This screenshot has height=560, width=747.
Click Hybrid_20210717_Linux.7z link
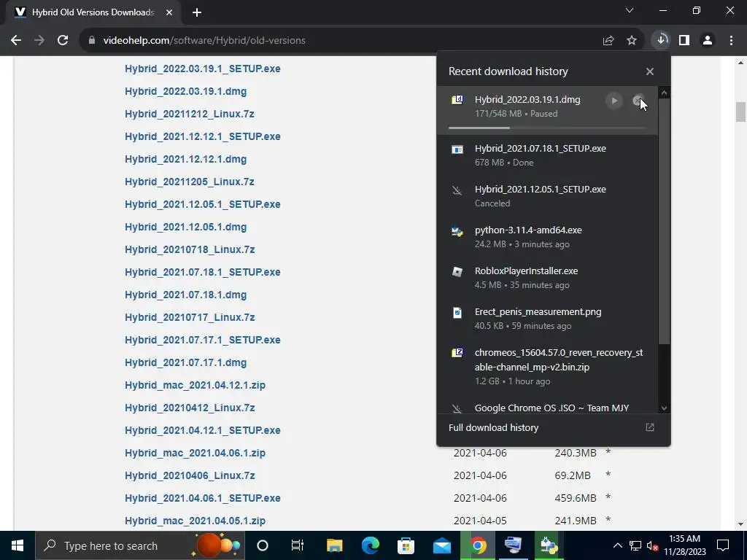coord(190,317)
